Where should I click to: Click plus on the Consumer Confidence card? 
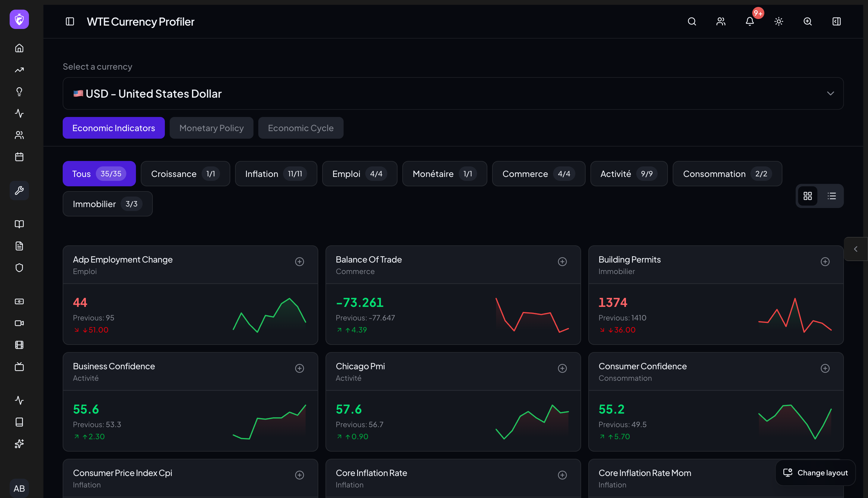825,368
